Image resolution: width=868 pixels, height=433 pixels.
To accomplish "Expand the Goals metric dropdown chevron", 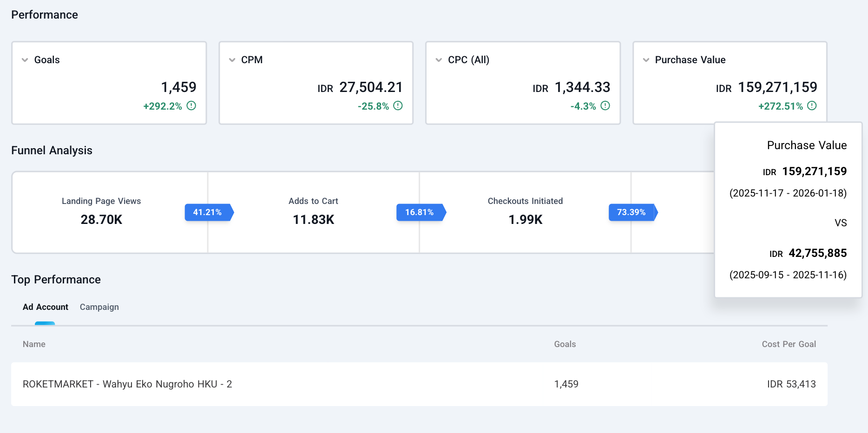I will point(25,60).
